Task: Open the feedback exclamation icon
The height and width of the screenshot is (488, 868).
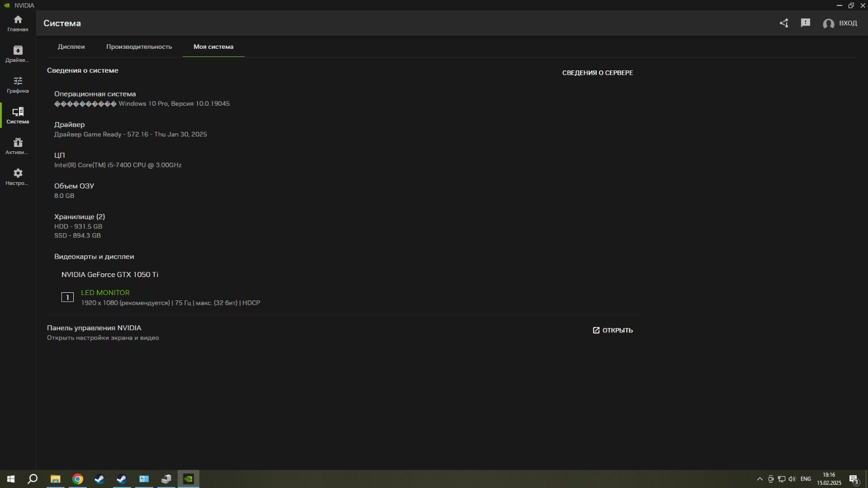Action: pos(806,23)
